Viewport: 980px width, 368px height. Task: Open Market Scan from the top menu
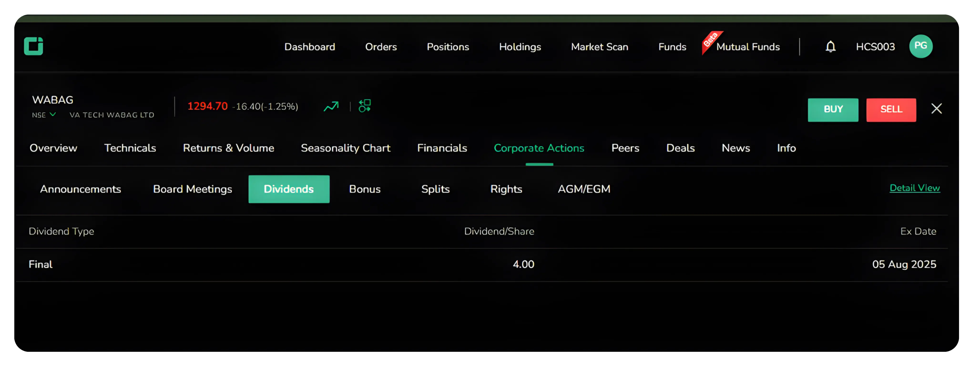599,47
